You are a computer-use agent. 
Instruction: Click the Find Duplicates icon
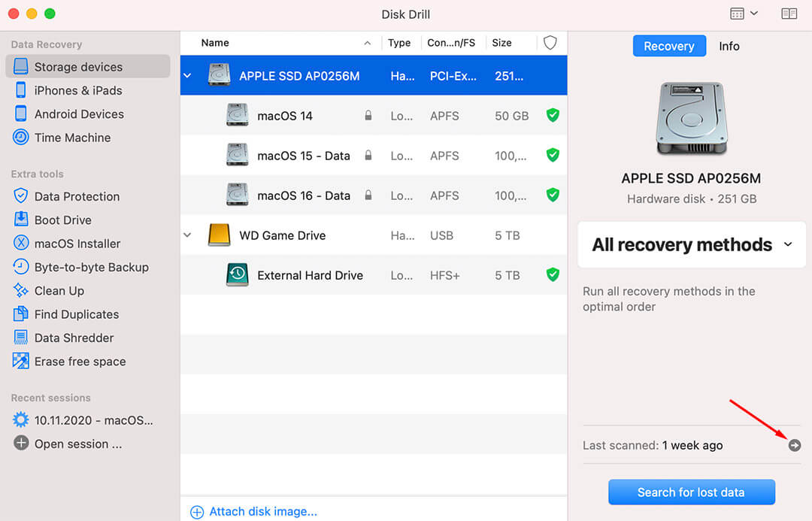click(21, 314)
